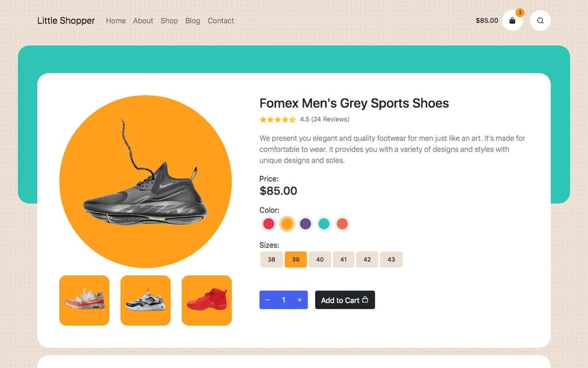Click the search magnifier icon

(540, 21)
